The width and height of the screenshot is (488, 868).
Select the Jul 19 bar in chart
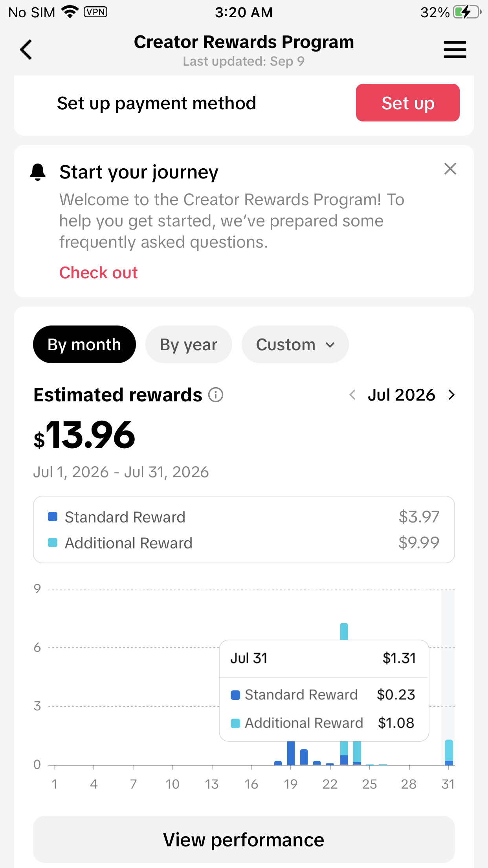click(291, 753)
